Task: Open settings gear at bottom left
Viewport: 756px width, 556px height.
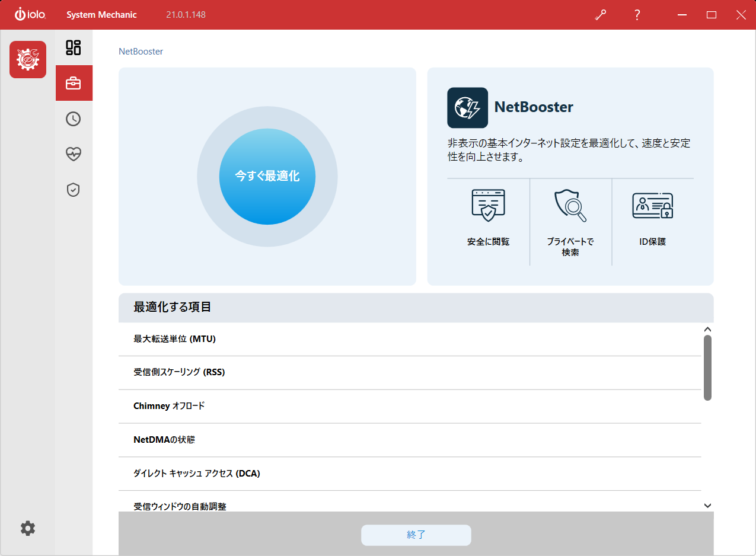Action: click(28, 528)
